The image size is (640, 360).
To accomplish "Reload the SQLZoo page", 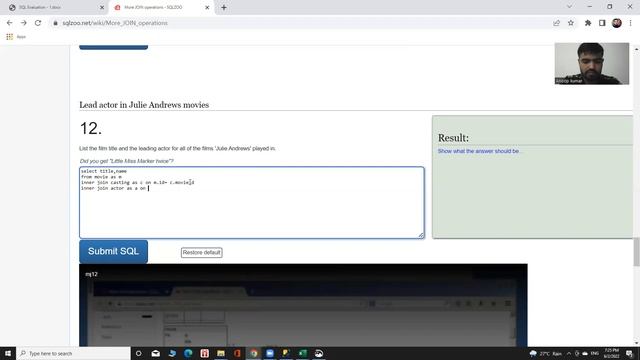I will tap(38, 23).
